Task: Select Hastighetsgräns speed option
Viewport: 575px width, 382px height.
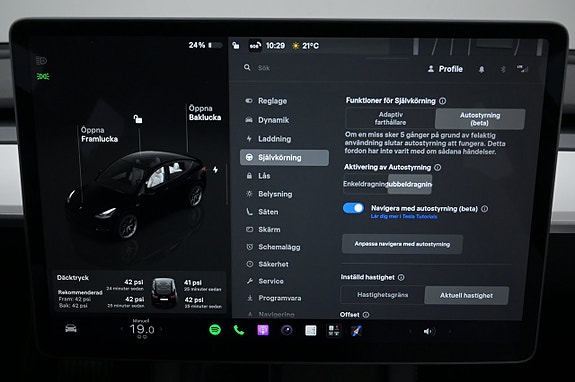Action: click(x=382, y=295)
